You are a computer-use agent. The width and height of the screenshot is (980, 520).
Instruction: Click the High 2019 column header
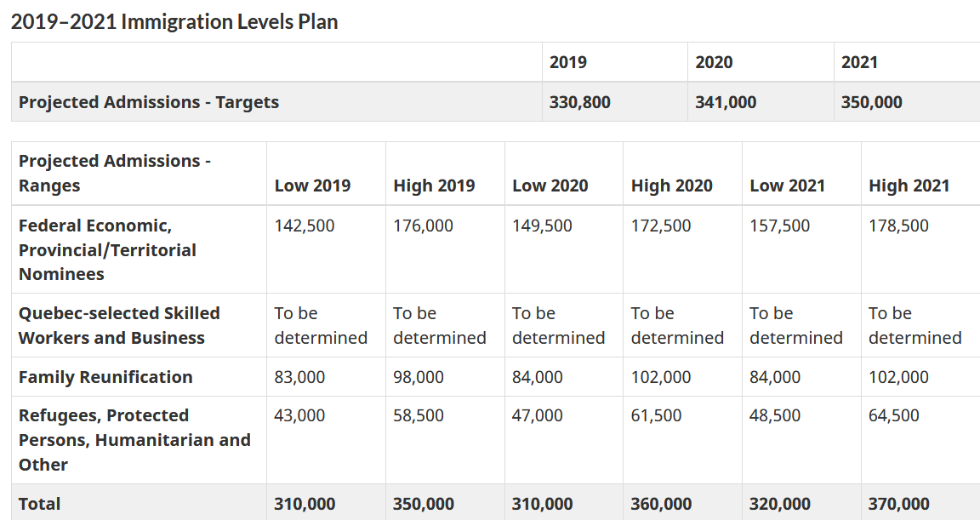(x=434, y=186)
